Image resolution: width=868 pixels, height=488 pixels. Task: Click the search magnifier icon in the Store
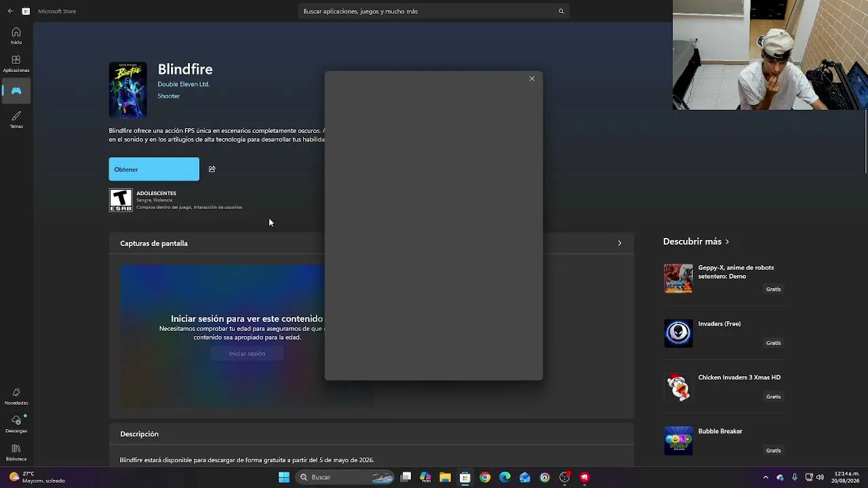click(x=561, y=11)
